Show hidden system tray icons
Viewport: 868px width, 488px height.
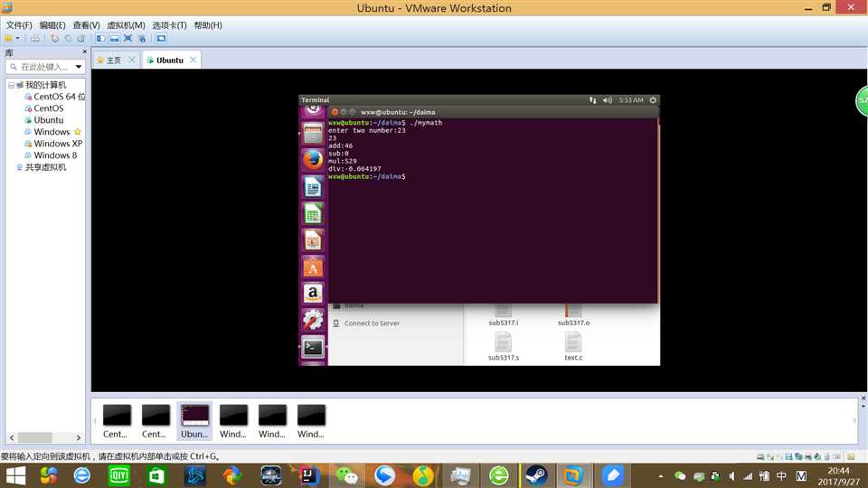coord(660,476)
